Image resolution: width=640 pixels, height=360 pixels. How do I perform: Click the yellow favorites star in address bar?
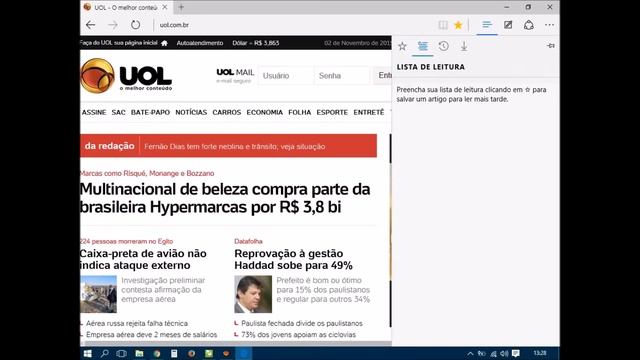click(x=458, y=25)
